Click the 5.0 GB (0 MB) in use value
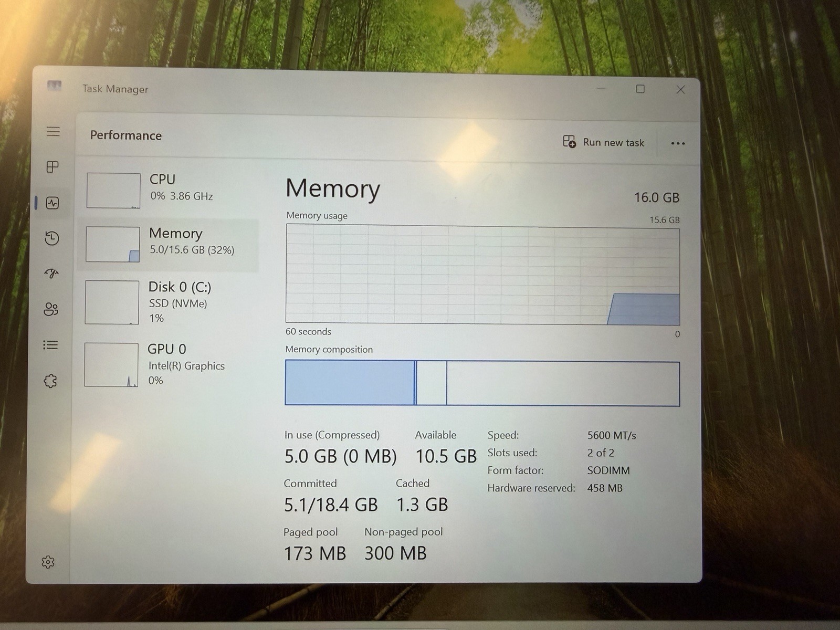The height and width of the screenshot is (630, 840). click(x=341, y=456)
